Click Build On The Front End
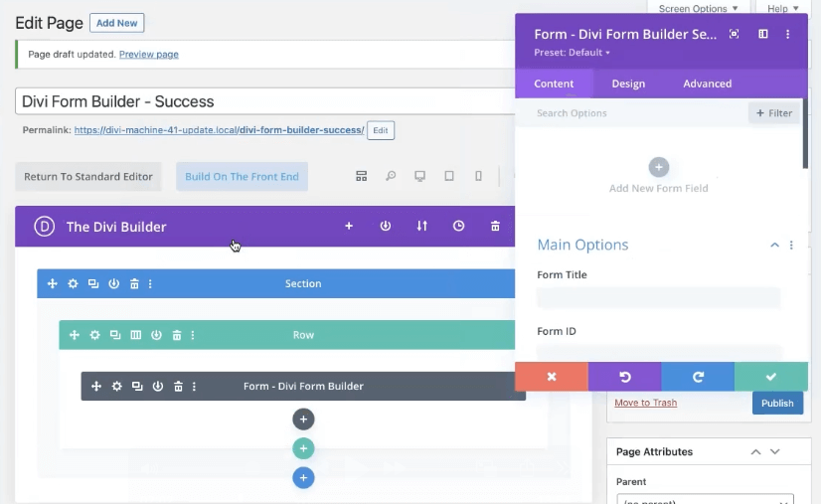Screen dimensions: 821x504 pos(242,177)
